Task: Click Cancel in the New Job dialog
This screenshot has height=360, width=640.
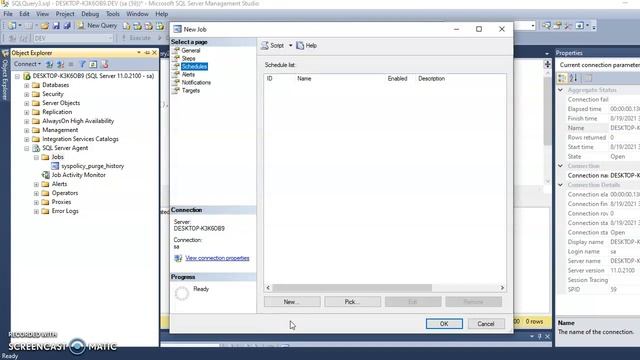Action: coord(486,324)
